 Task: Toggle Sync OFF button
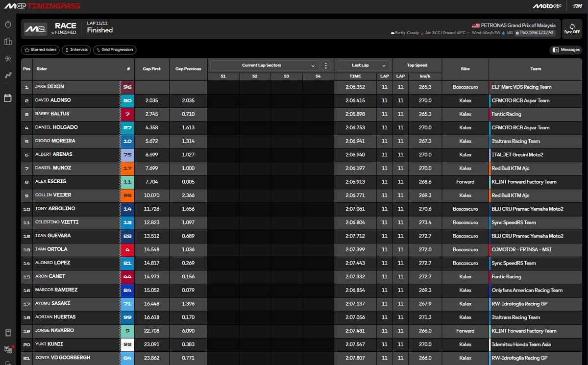[x=572, y=29]
